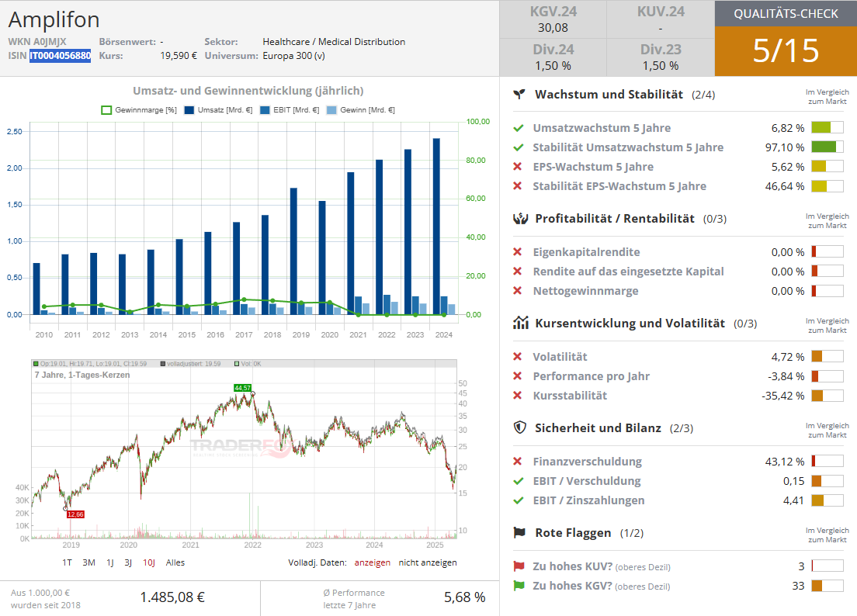The width and height of the screenshot is (857, 616).
Task: Click the shield icon beside Sicherheit und Bilanz
Action: [520, 427]
